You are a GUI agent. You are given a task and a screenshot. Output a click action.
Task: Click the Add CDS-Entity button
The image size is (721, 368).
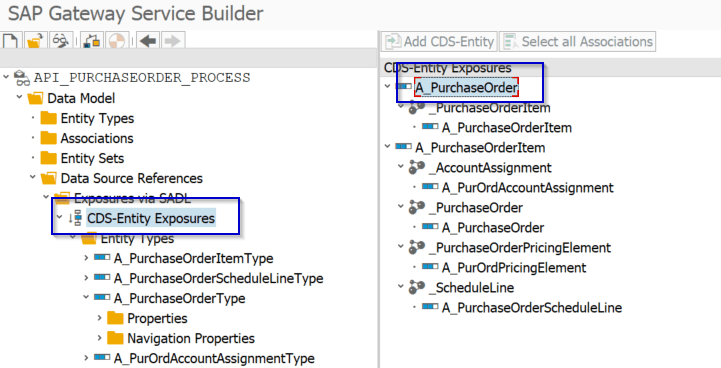[x=439, y=41]
